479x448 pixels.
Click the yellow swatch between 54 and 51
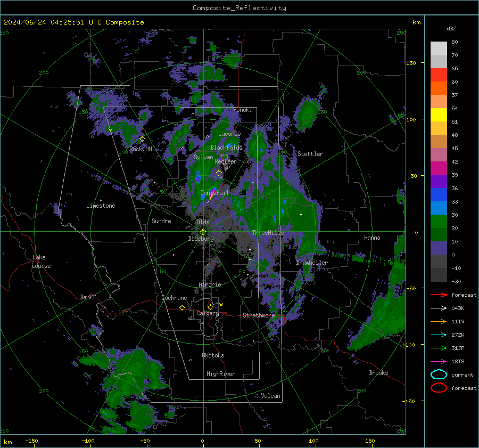click(439, 115)
